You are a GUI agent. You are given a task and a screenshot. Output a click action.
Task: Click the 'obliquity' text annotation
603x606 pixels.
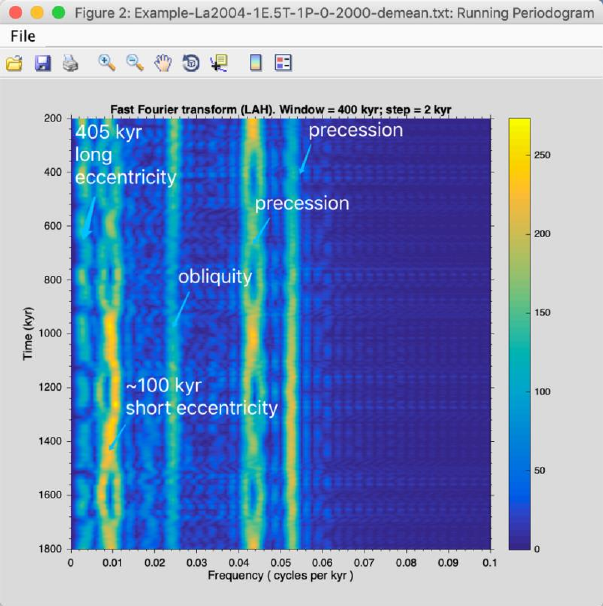(215, 277)
